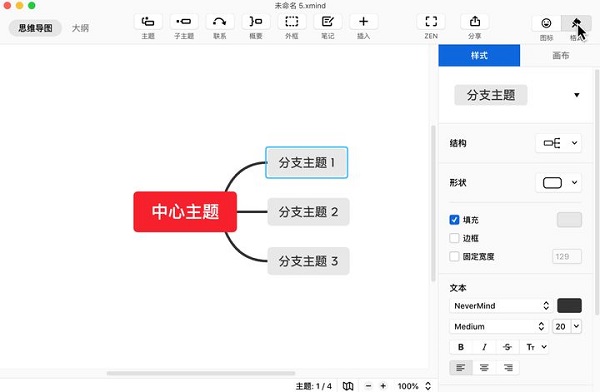This screenshot has width=600, height=392.
Task: Add a new topic with 主题 icon
Action: pyautogui.click(x=148, y=22)
